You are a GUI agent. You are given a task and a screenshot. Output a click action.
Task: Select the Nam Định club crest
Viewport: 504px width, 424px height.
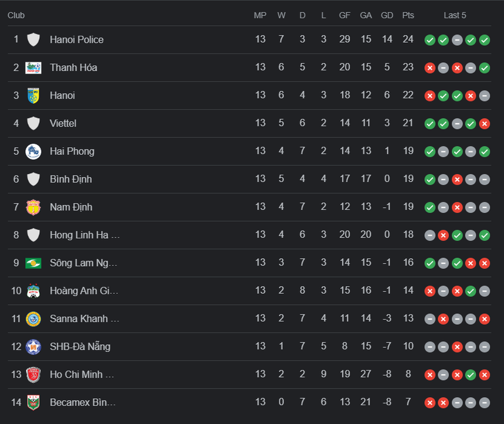tap(33, 207)
